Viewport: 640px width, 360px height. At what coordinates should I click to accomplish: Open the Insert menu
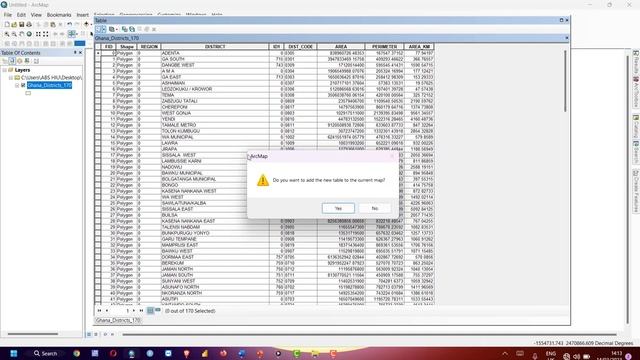82,15
